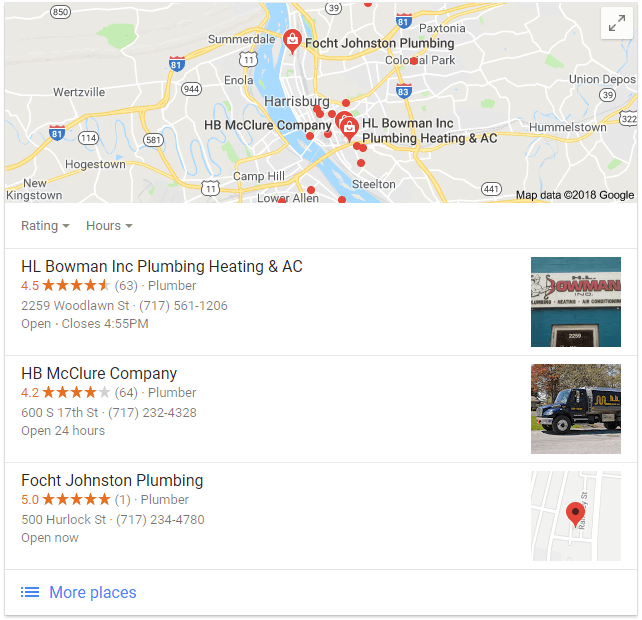Click the HB McClure Company map label
Image resolution: width=642 pixels, height=620 pixels.
(268, 125)
